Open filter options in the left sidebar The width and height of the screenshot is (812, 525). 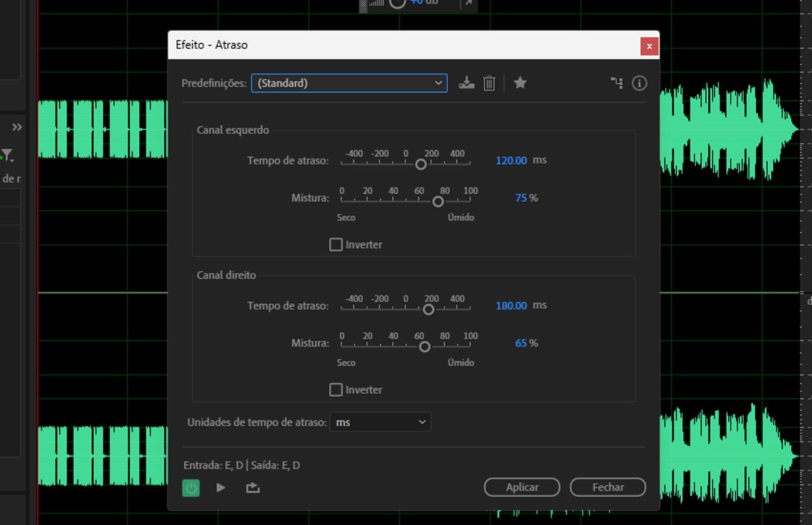point(14,154)
